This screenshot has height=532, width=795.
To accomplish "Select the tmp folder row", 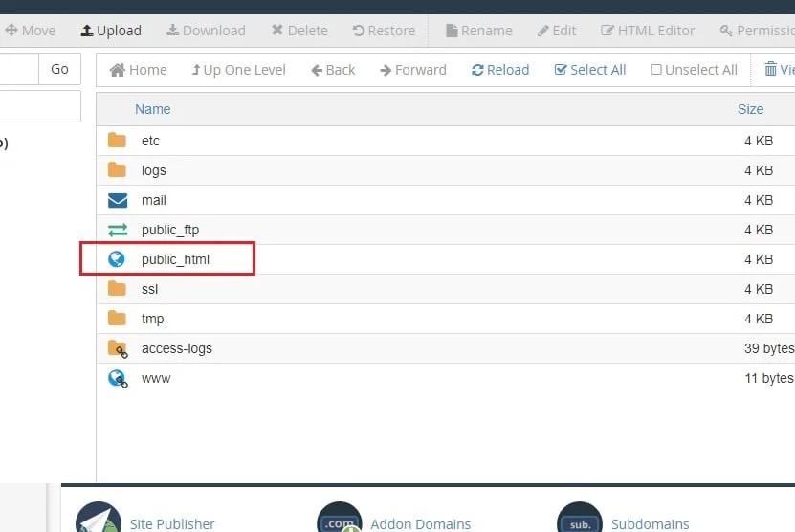I will pyautogui.click(x=446, y=319).
